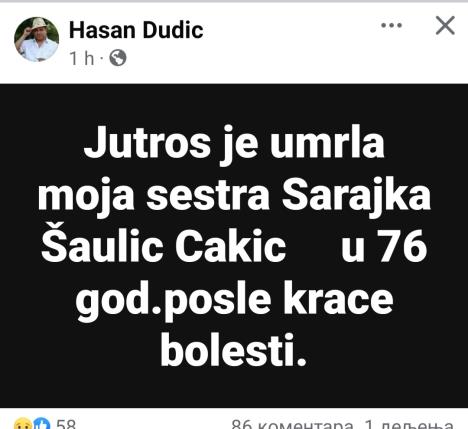Click the name 'Šaulic Cakic' in post

coord(163,246)
